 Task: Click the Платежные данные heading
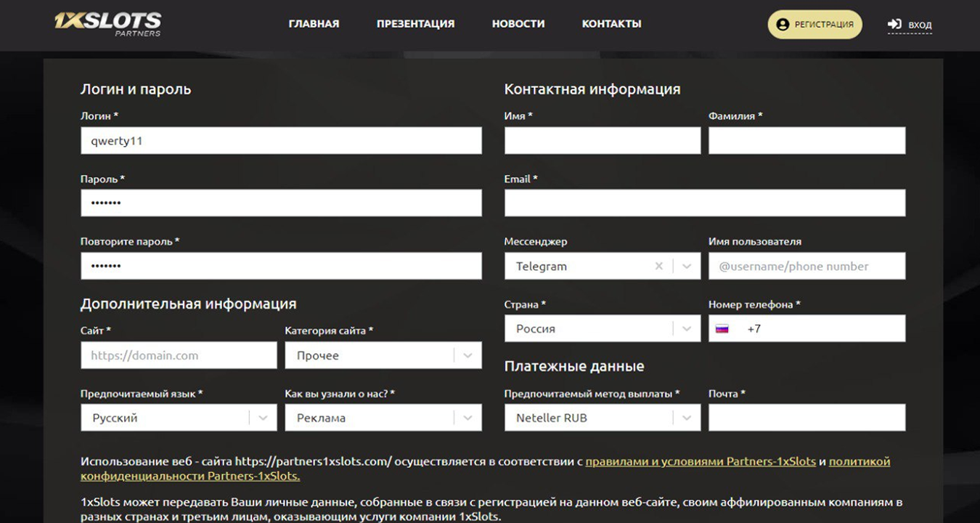tap(574, 366)
